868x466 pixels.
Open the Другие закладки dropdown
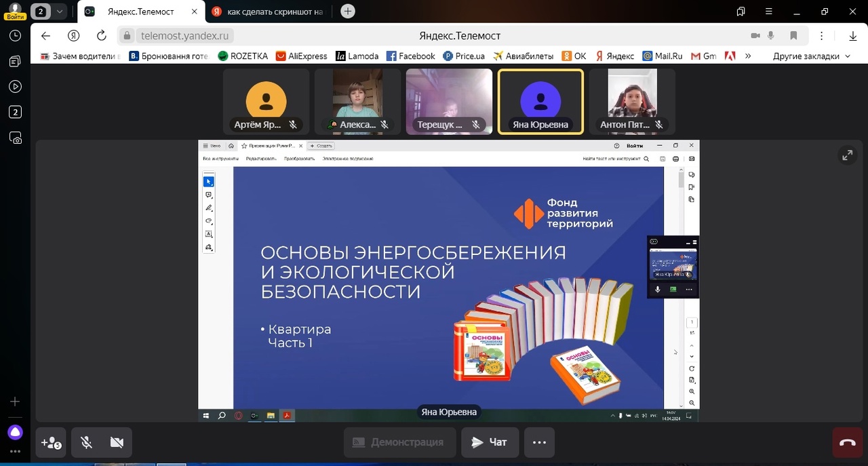coord(811,56)
